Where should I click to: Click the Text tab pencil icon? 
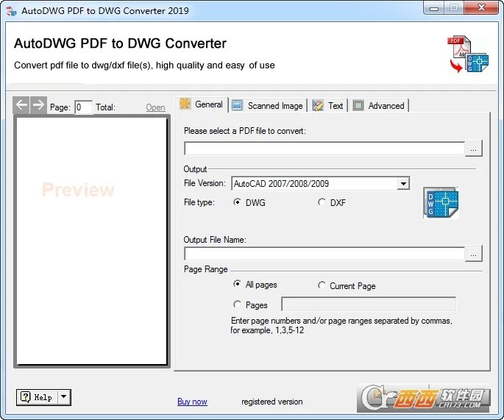pos(318,105)
